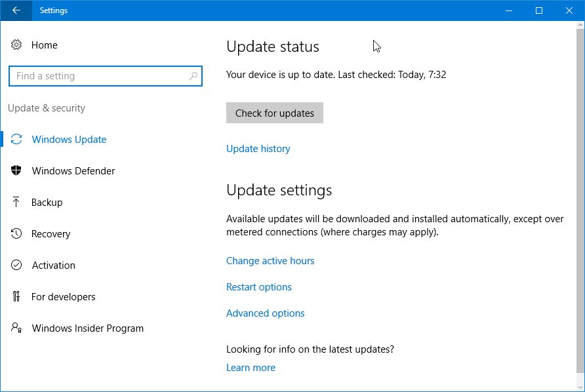Click the magnifier icon in the search box
The width and height of the screenshot is (585, 392).
click(x=193, y=76)
